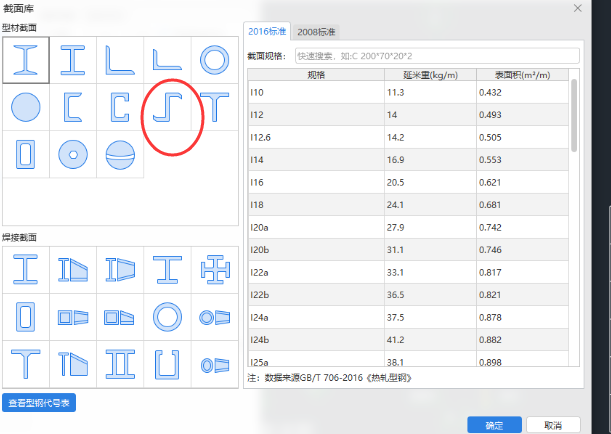611x434 pixels.
Task: Select tapered tube icon with elliptical end
Action: [x=214, y=364]
